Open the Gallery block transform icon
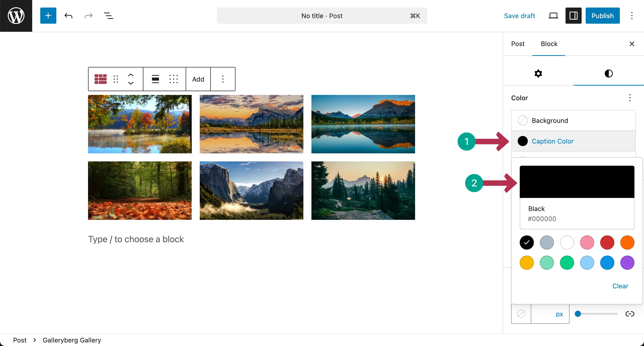Screen dimensions: 644x346 click(x=101, y=79)
